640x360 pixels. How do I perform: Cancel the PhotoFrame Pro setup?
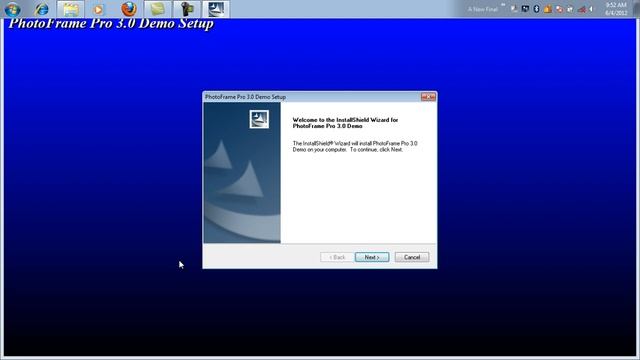tap(412, 257)
